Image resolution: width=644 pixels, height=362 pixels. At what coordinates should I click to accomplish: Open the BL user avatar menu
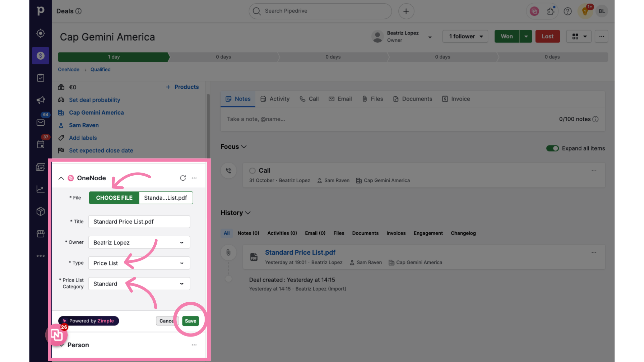pyautogui.click(x=602, y=11)
